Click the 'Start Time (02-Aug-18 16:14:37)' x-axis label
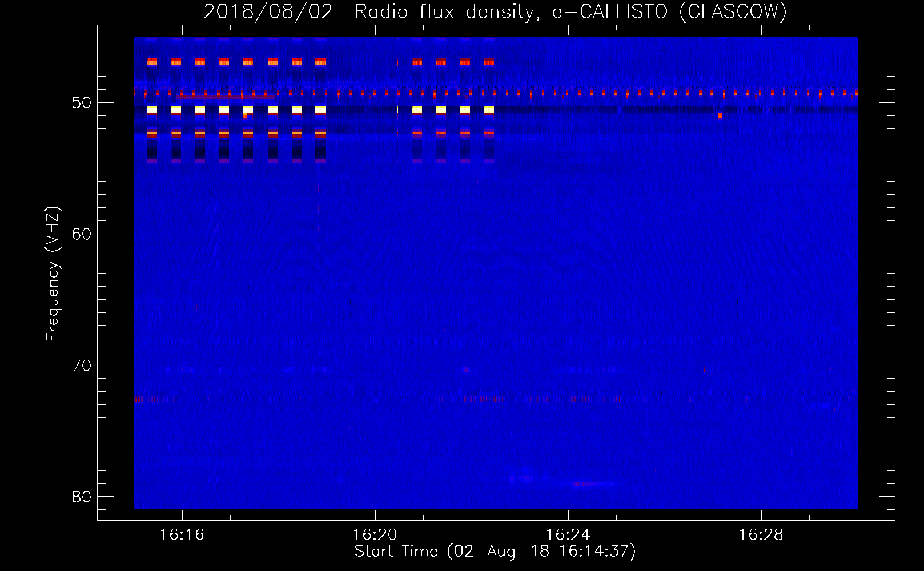Image resolution: width=924 pixels, height=571 pixels. [x=495, y=552]
